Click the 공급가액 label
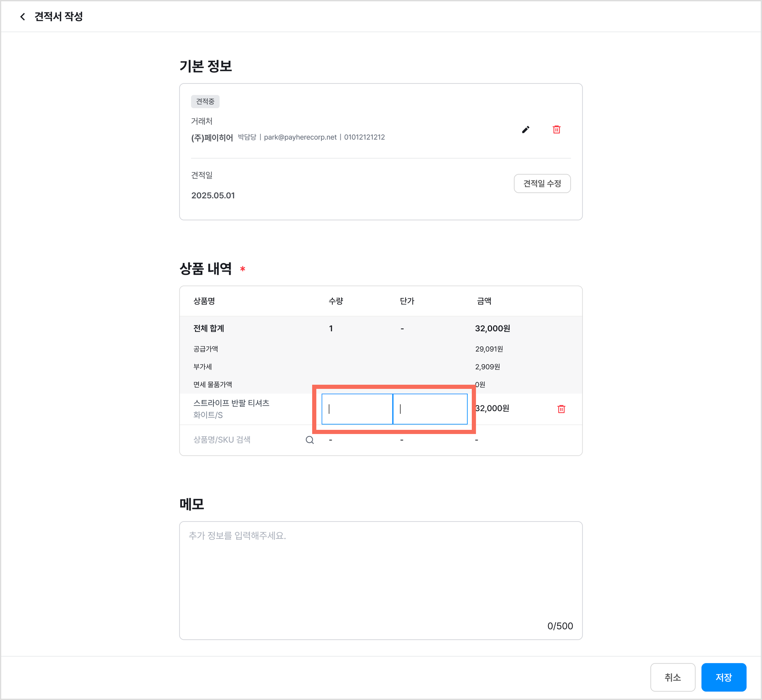The width and height of the screenshot is (762, 700). (206, 349)
